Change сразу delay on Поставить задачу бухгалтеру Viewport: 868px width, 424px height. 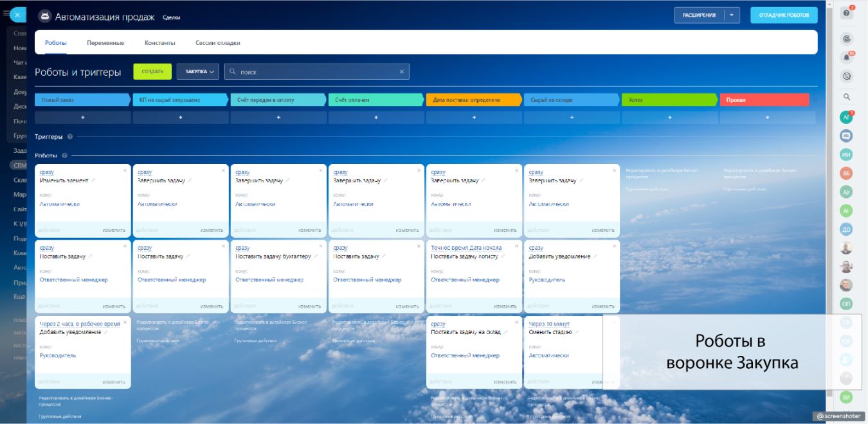point(242,248)
